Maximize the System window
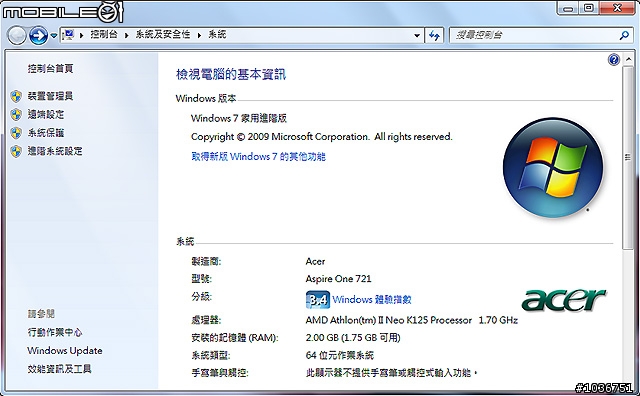Viewport: 640px width, 396px height. (x=589, y=8)
